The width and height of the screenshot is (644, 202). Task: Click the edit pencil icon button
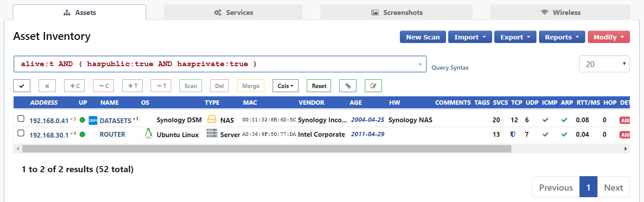pyautogui.click(x=373, y=86)
